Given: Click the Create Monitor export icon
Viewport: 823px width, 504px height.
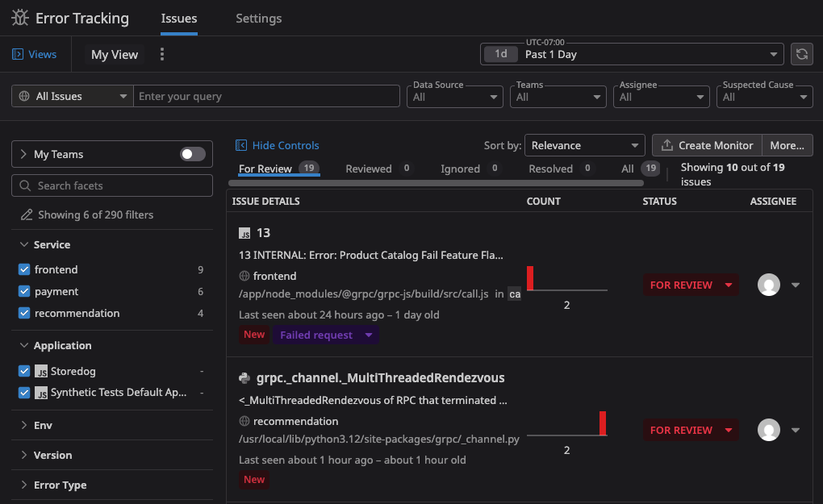Looking at the screenshot, I should (666, 145).
